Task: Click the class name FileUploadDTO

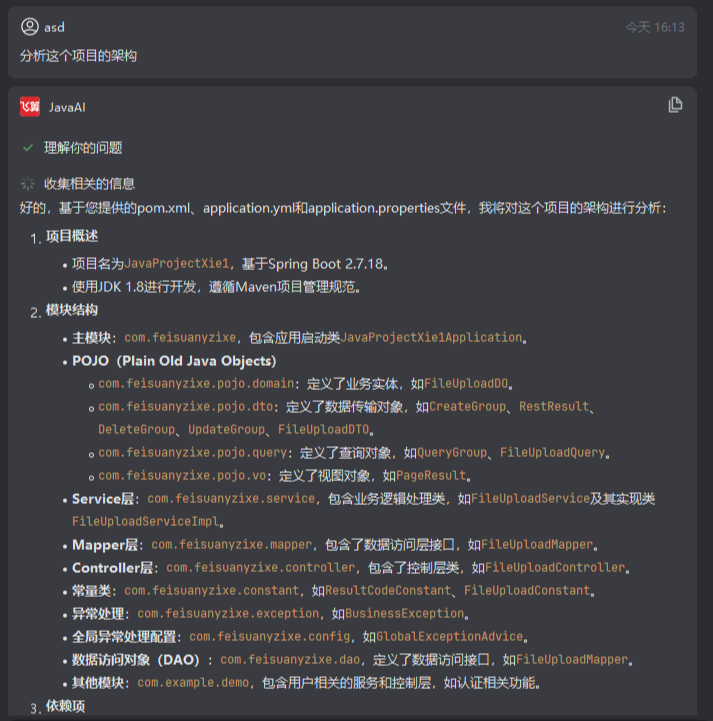Action: click(x=323, y=429)
